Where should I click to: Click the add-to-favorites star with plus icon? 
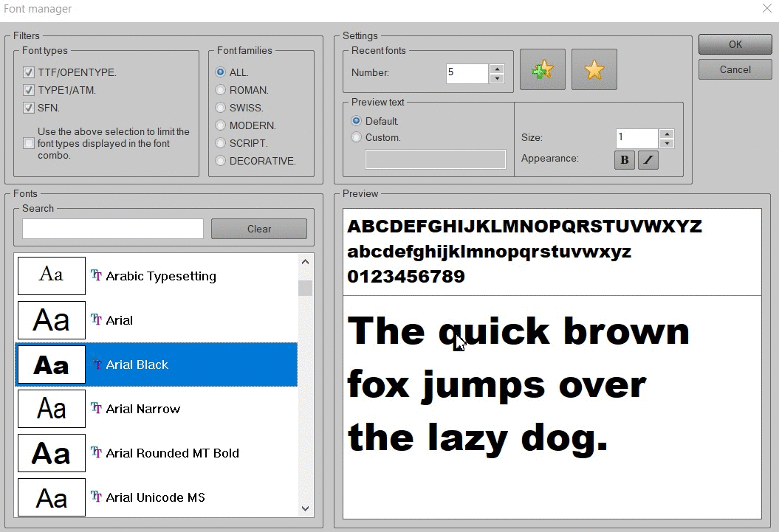tap(543, 69)
